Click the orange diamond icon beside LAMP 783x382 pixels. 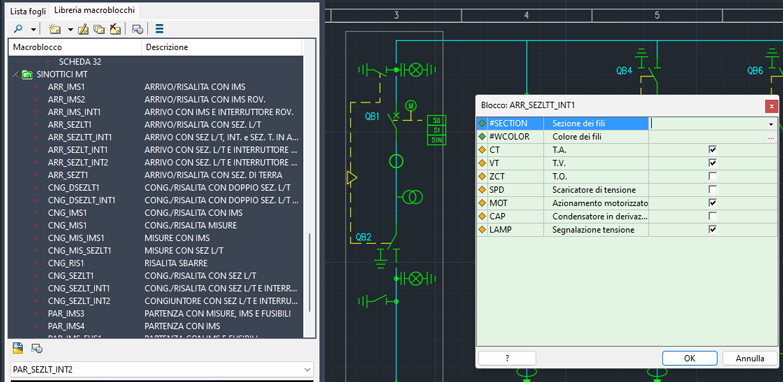(x=482, y=230)
